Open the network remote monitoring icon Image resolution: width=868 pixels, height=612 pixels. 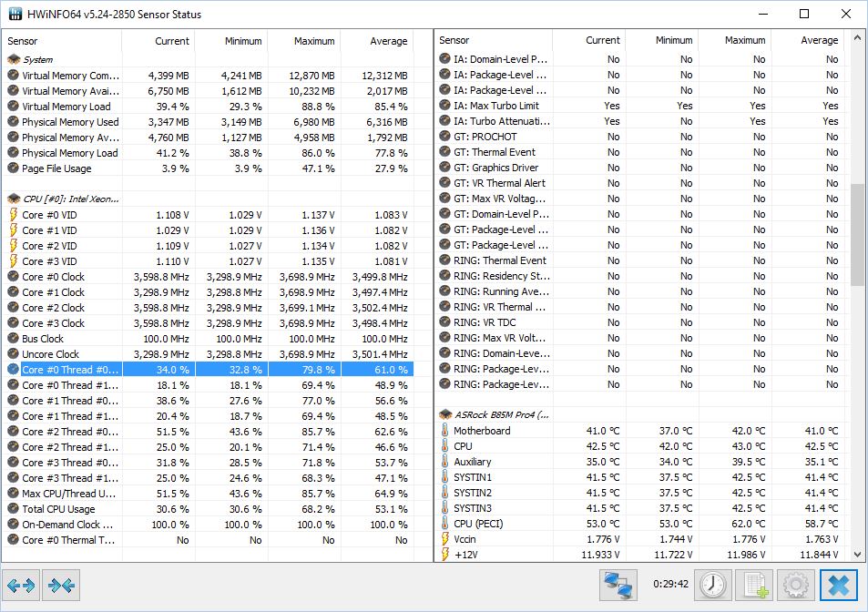(x=618, y=585)
